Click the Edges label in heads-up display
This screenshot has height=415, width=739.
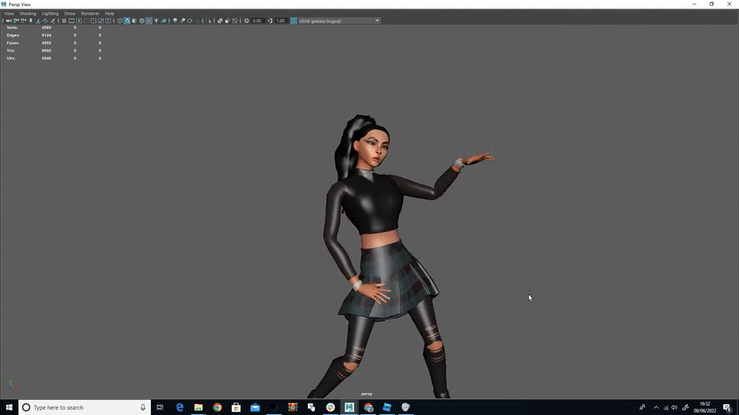(x=13, y=35)
